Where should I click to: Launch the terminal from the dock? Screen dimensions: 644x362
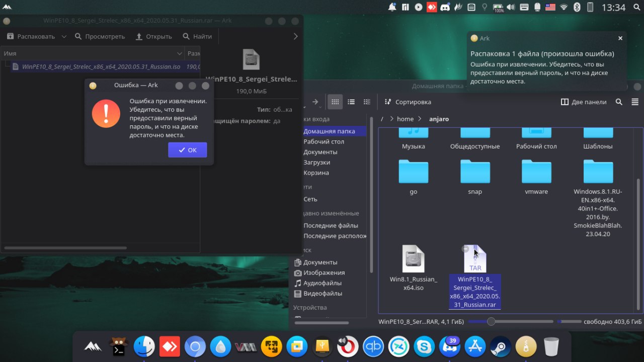[x=118, y=347]
